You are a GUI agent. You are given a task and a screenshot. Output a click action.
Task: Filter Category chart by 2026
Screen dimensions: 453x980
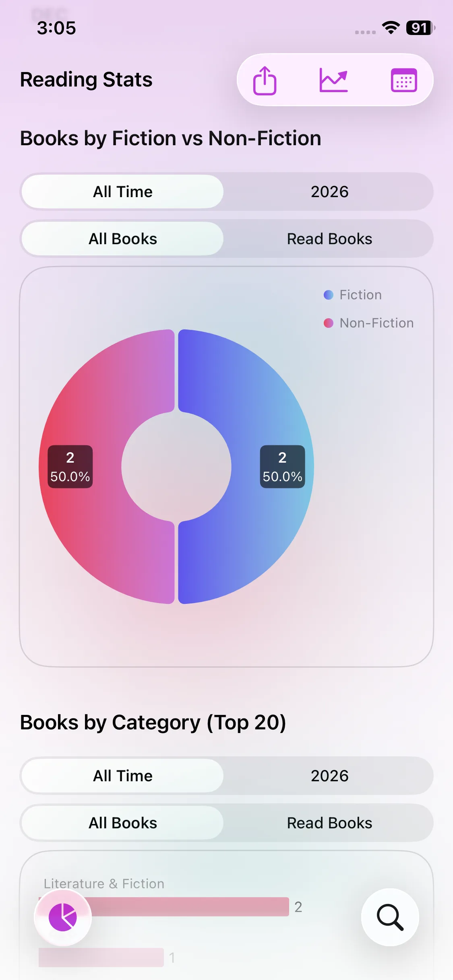[329, 776]
